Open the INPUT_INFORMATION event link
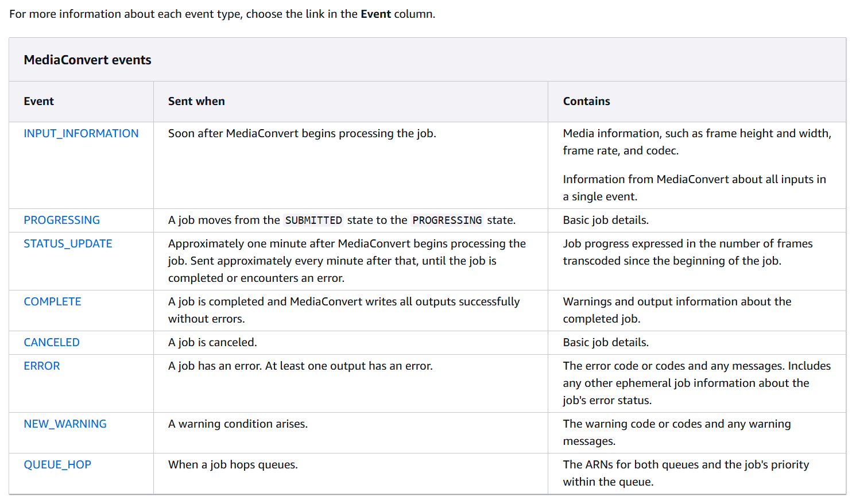Viewport: 852px width, 504px height. click(x=81, y=133)
